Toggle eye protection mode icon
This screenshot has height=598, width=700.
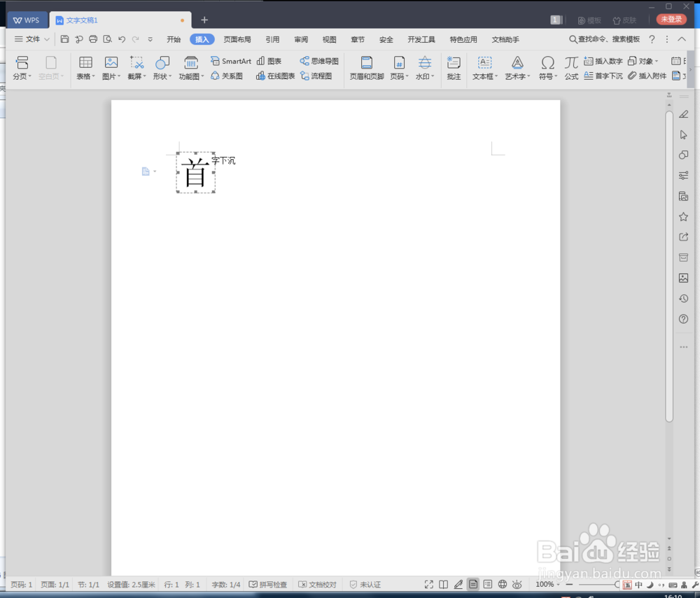517,584
